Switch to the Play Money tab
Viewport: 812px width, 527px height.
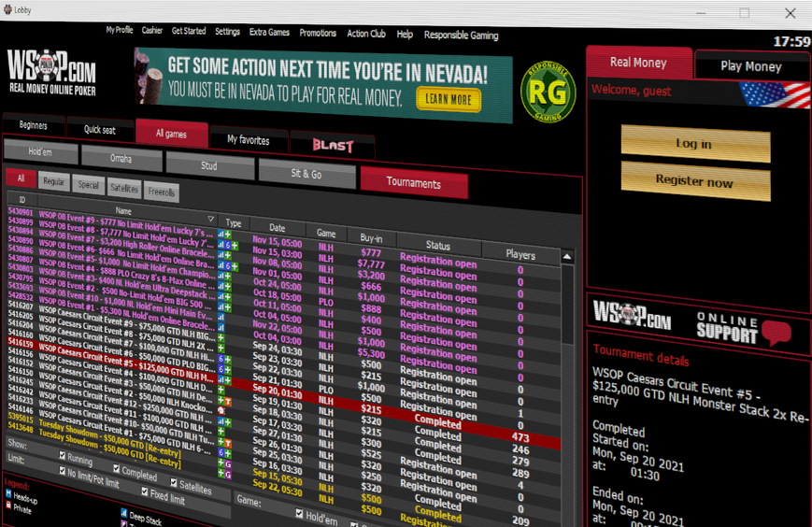[x=751, y=66]
